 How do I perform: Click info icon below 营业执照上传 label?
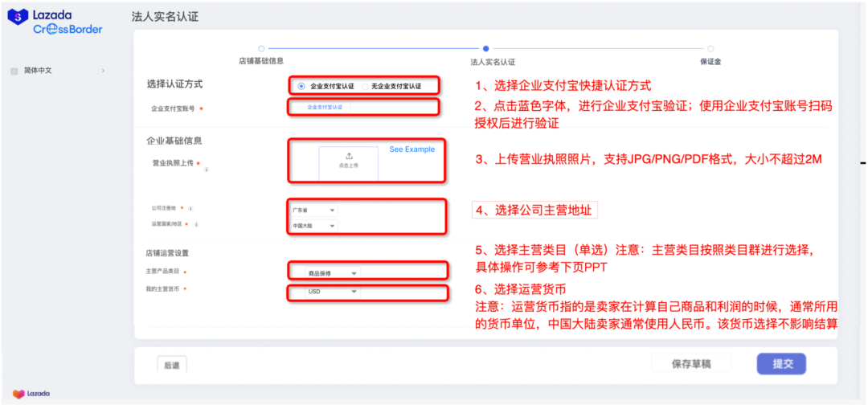[x=206, y=170]
